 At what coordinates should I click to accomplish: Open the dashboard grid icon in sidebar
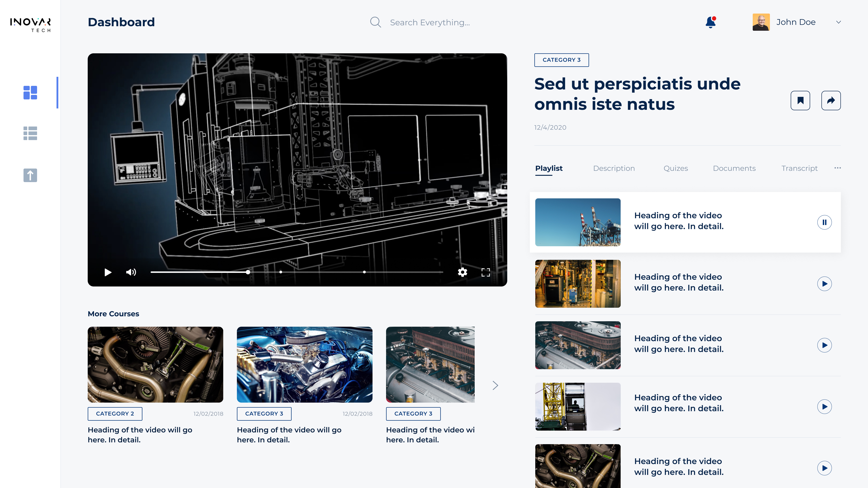point(30,93)
